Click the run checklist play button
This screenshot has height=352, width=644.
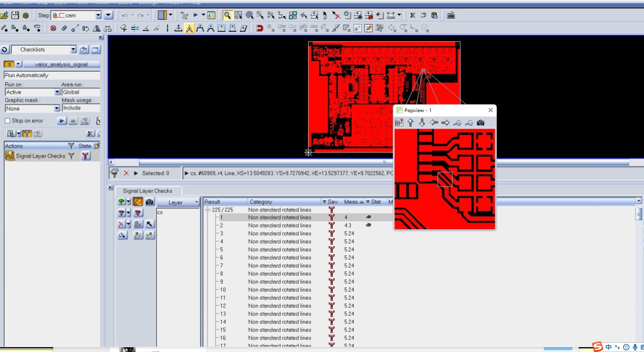62,121
